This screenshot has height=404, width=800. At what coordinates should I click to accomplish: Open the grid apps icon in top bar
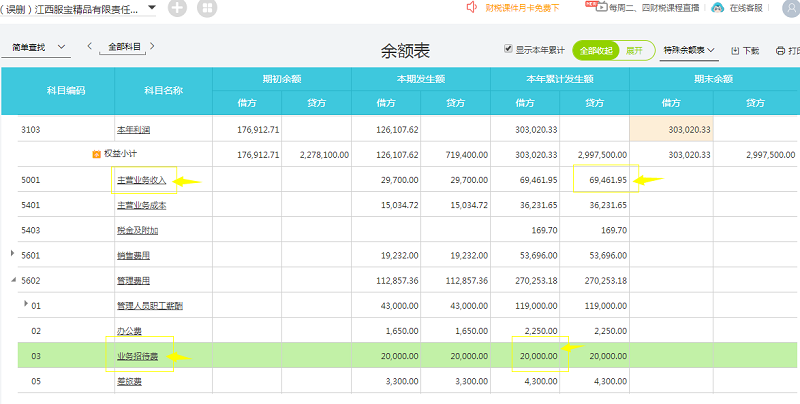pos(206,8)
